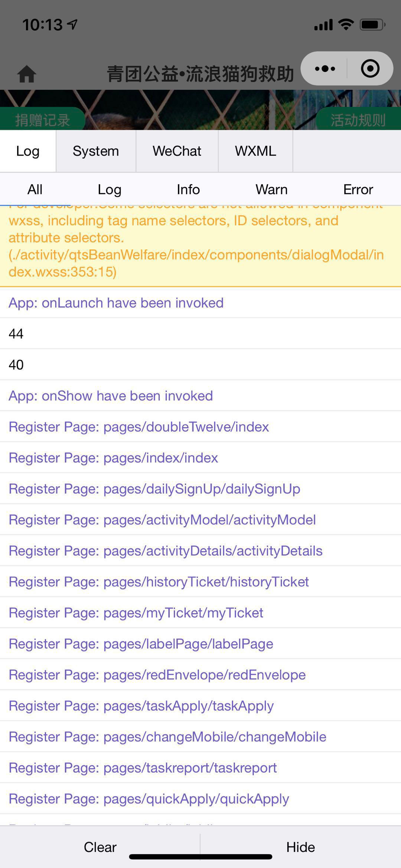Viewport: 401px width, 868px height.
Task: Tap the cellular signal bars icon
Action: 323,25
